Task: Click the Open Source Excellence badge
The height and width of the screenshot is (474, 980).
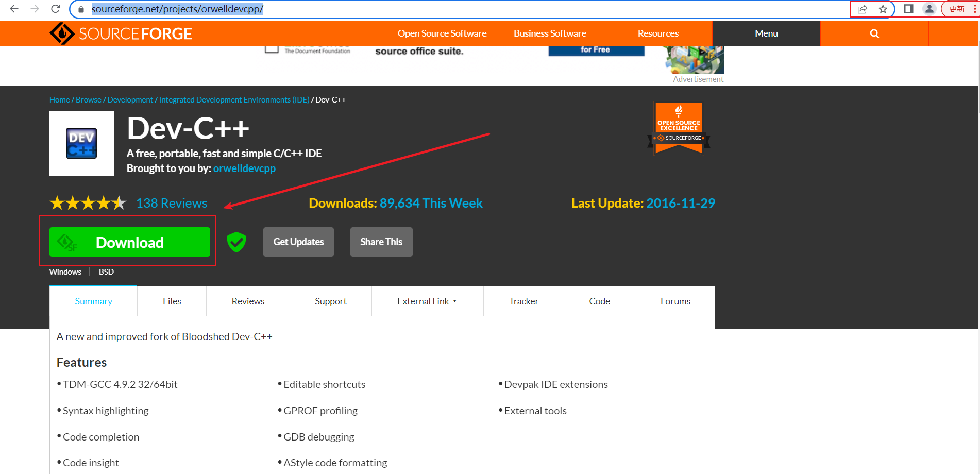Action: (x=679, y=128)
